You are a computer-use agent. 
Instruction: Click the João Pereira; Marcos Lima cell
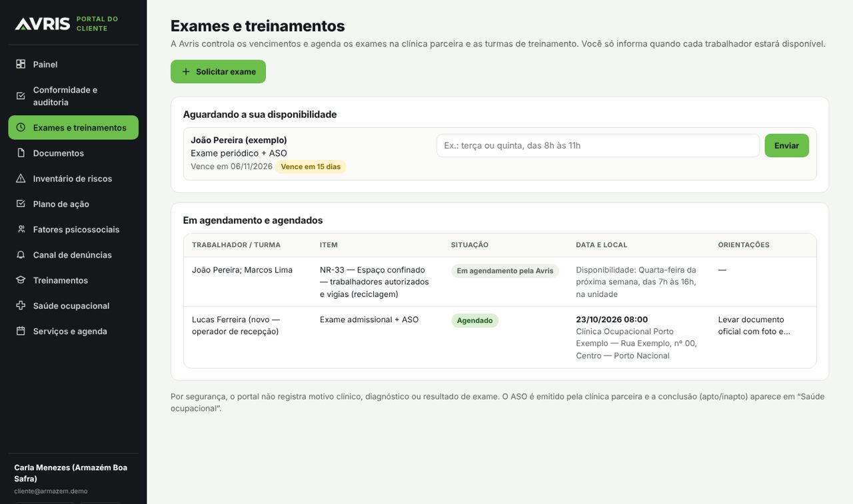tap(242, 270)
